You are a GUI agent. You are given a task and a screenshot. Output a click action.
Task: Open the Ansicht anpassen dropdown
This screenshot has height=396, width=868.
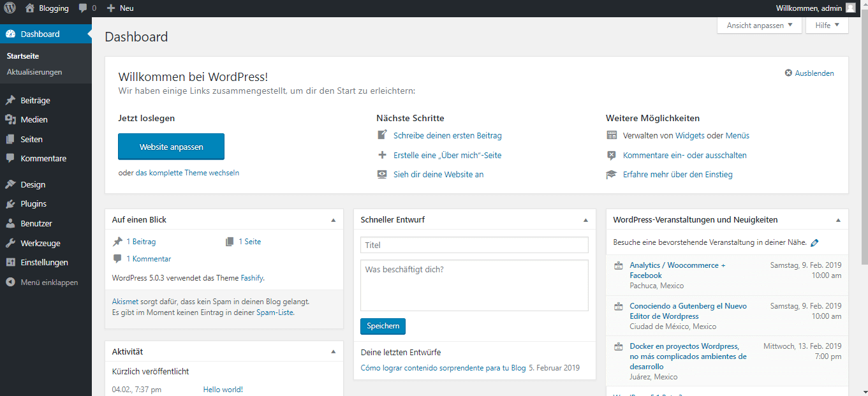[x=760, y=26]
